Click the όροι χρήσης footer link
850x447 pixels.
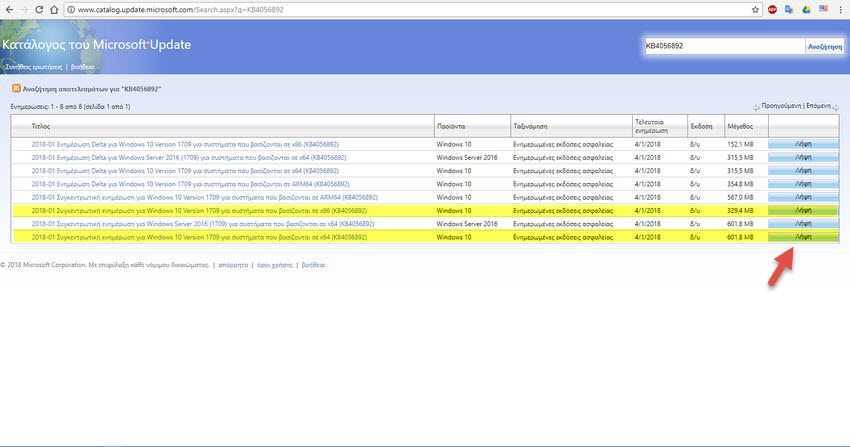click(274, 265)
